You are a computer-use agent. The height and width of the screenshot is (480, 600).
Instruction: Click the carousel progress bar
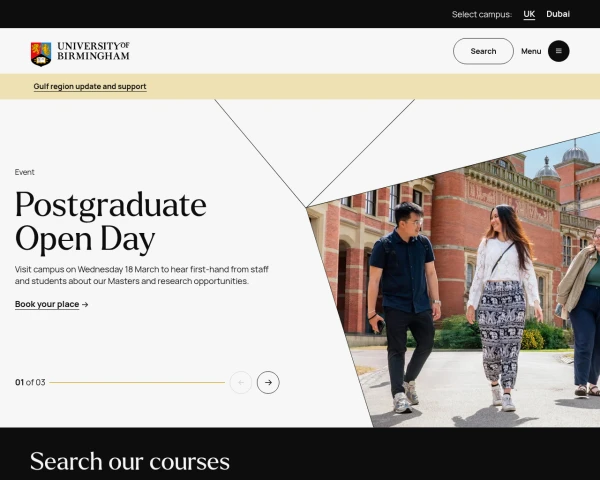click(x=137, y=382)
